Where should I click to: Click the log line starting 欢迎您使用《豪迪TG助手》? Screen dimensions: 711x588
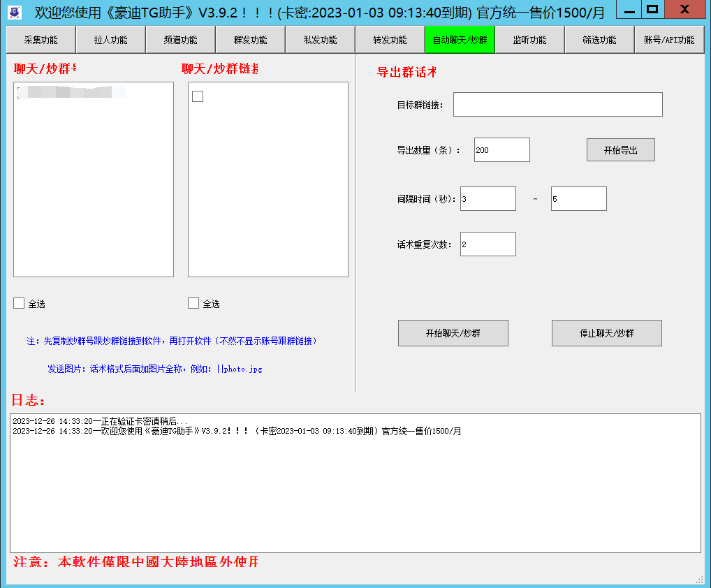click(237, 431)
